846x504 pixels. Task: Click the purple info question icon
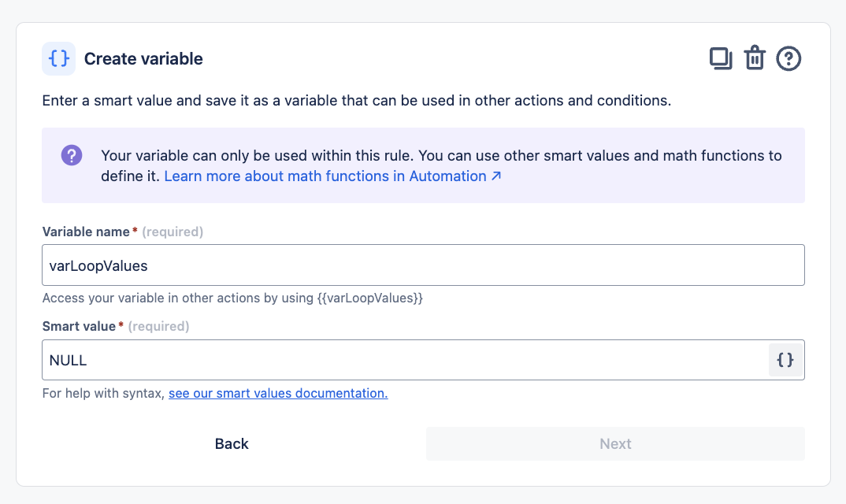click(72, 155)
